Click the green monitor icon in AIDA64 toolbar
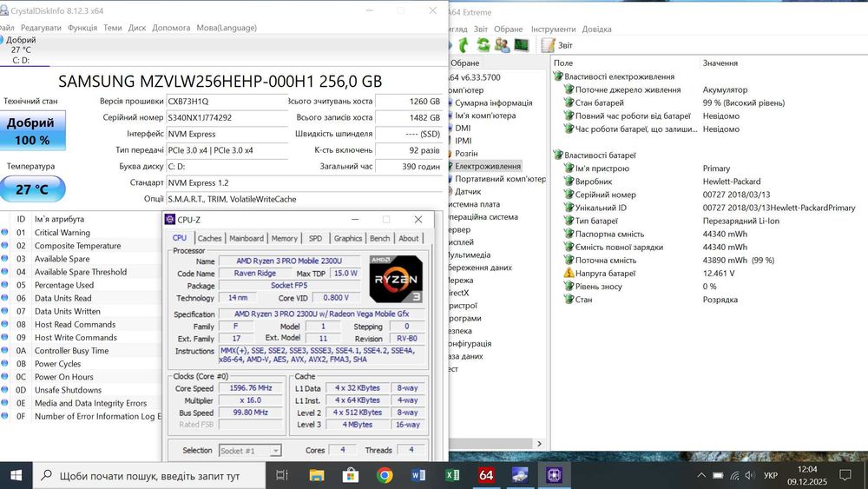Viewport: 868px width, 489px height. click(x=521, y=45)
